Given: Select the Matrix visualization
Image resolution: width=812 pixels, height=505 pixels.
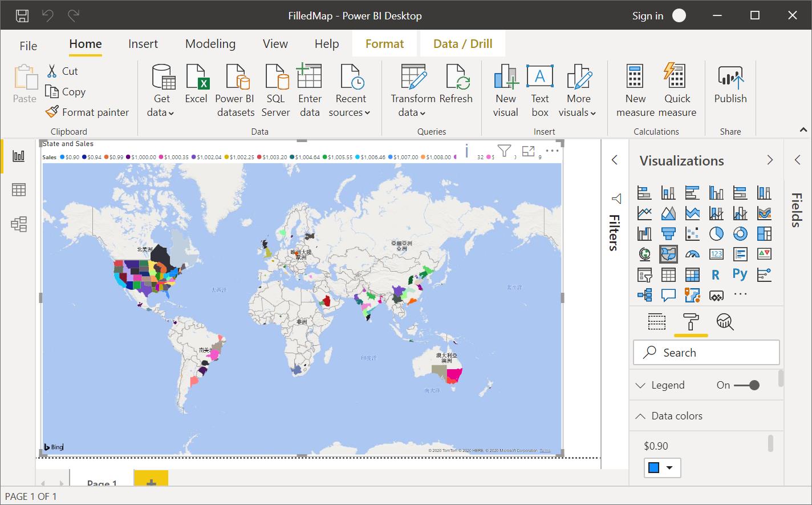Looking at the screenshot, I should click(x=692, y=274).
